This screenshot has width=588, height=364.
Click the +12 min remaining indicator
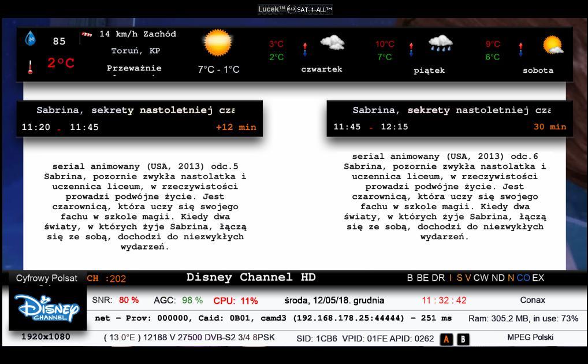pyautogui.click(x=236, y=127)
